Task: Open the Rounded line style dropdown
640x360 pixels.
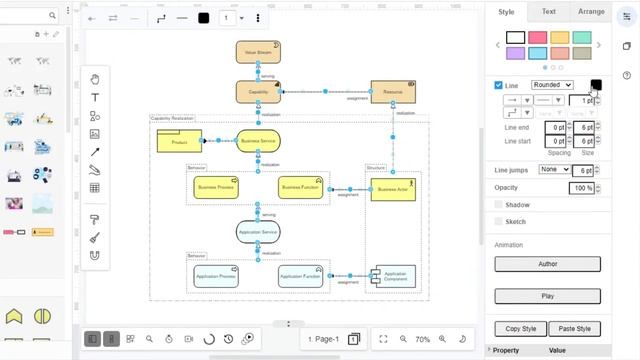Action: tap(552, 85)
